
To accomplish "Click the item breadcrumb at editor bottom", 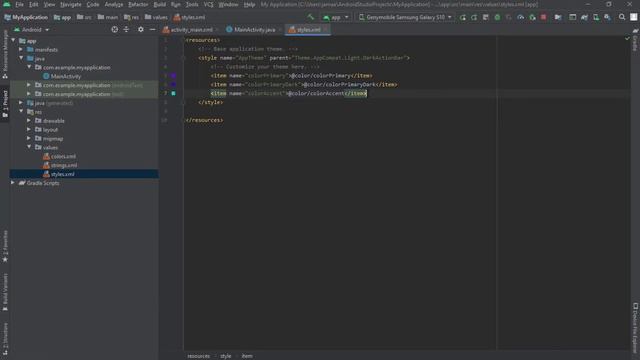I will [247, 356].
